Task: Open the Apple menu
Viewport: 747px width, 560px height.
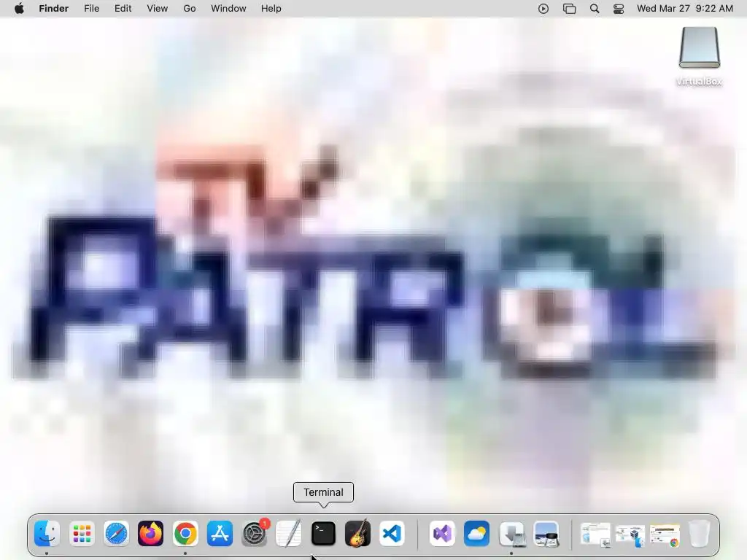Action: (x=19, y=9)
